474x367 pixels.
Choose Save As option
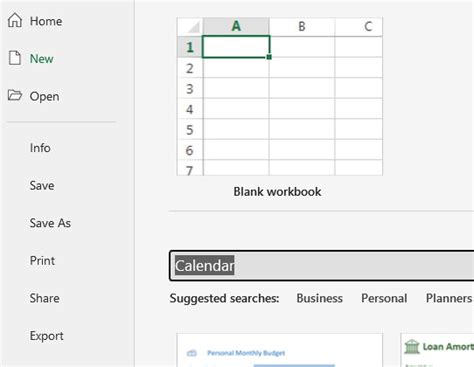click(50, 223)
